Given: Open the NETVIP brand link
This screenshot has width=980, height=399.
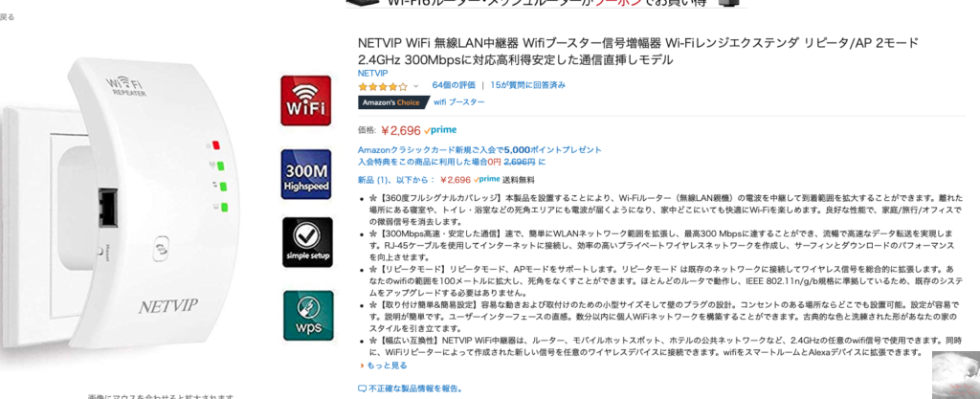Looking at the screenshot, I should coord(373,73).
